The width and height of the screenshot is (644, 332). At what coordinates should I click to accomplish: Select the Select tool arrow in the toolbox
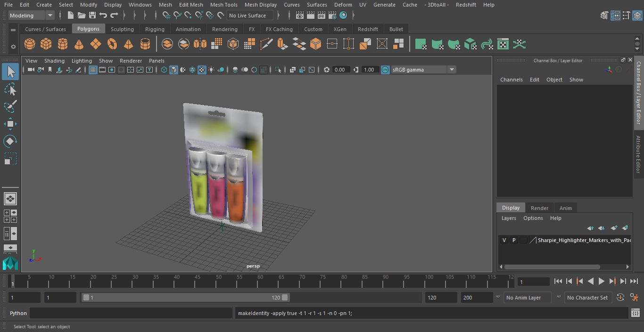click(x=10, y=72)
